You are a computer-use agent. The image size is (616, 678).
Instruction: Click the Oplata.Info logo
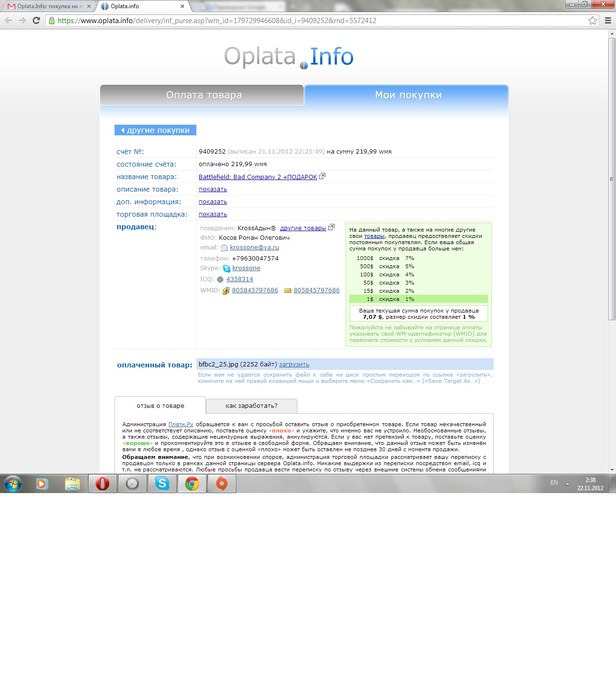[289, 57]
